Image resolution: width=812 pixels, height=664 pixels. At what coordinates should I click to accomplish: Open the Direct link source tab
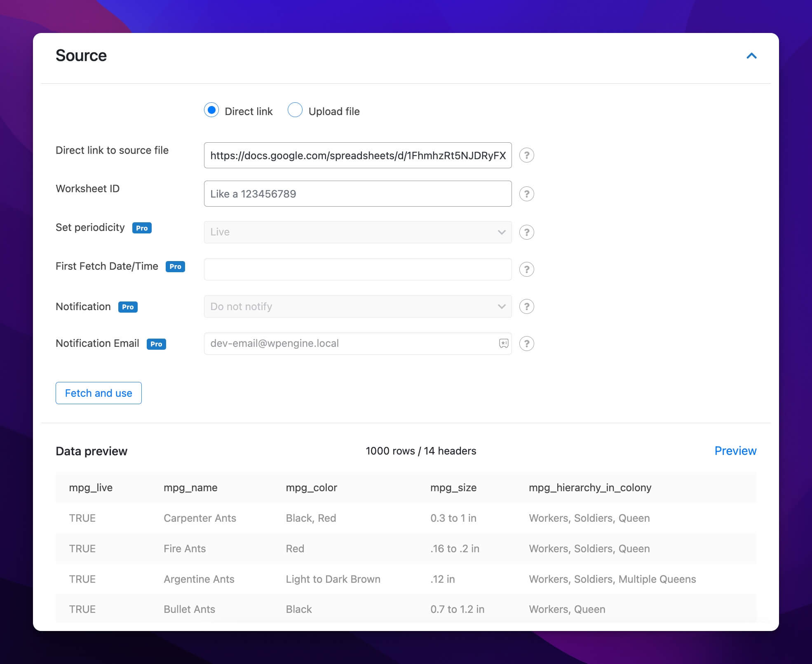212,111
